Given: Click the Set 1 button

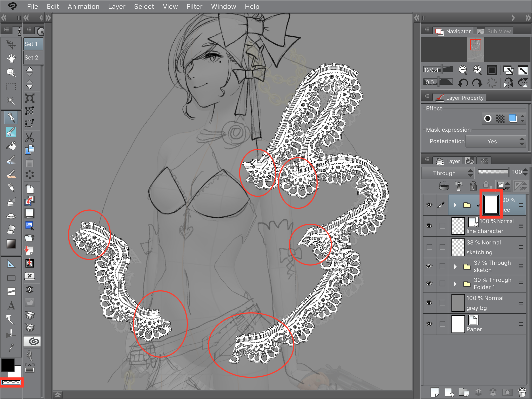Looking at the screenshot, I should (33, 44).
